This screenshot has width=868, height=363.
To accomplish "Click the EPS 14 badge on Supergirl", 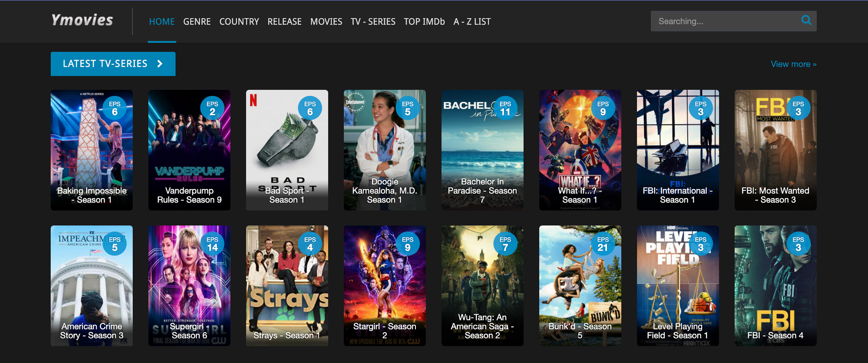I will click(212, 244).
